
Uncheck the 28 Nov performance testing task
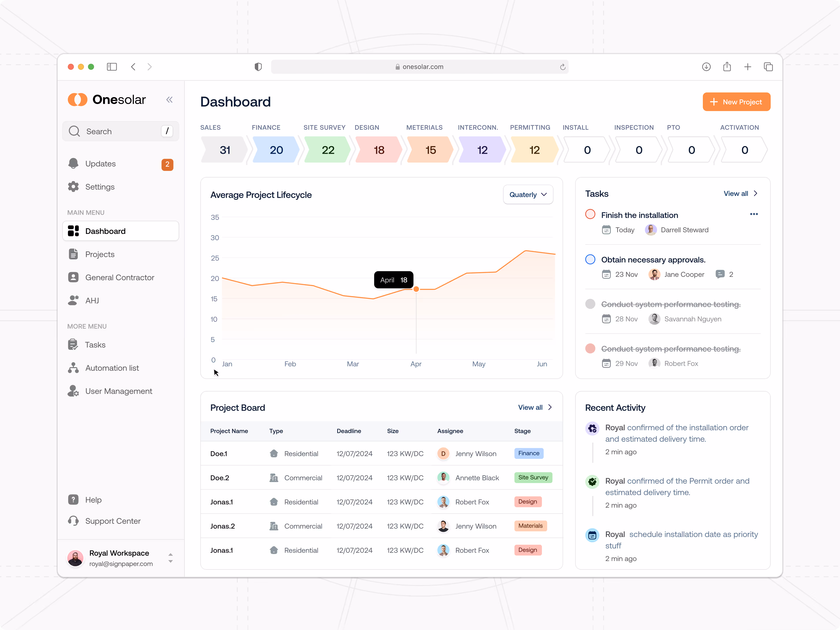pyautogui.click(x=590, y=304)
